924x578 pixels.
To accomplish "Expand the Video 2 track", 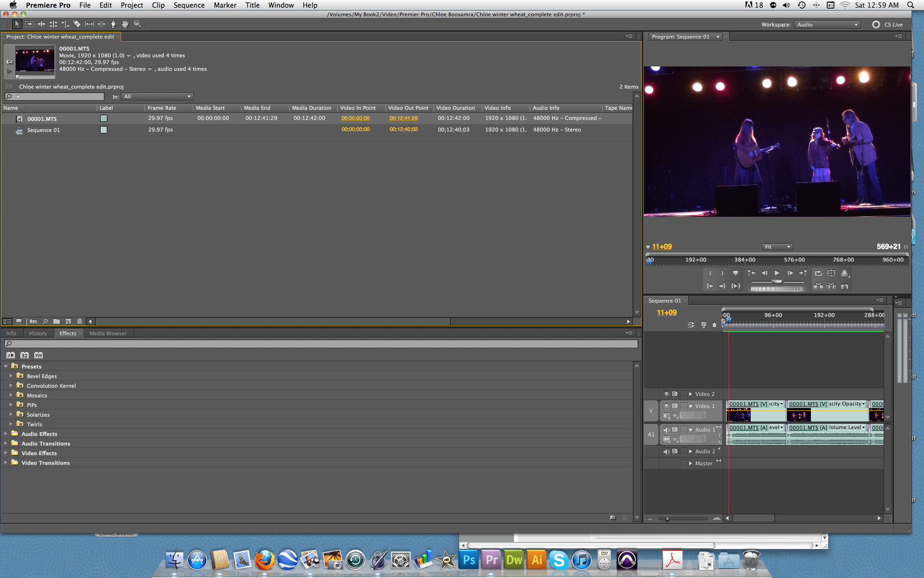I will tap(691, 394).
